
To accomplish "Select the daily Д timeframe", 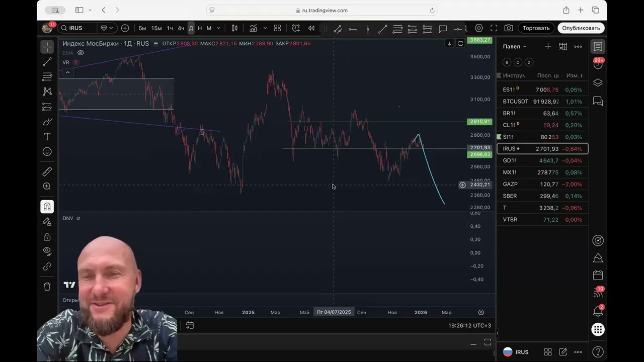I will pyautogui.click(x=191, y=28).
